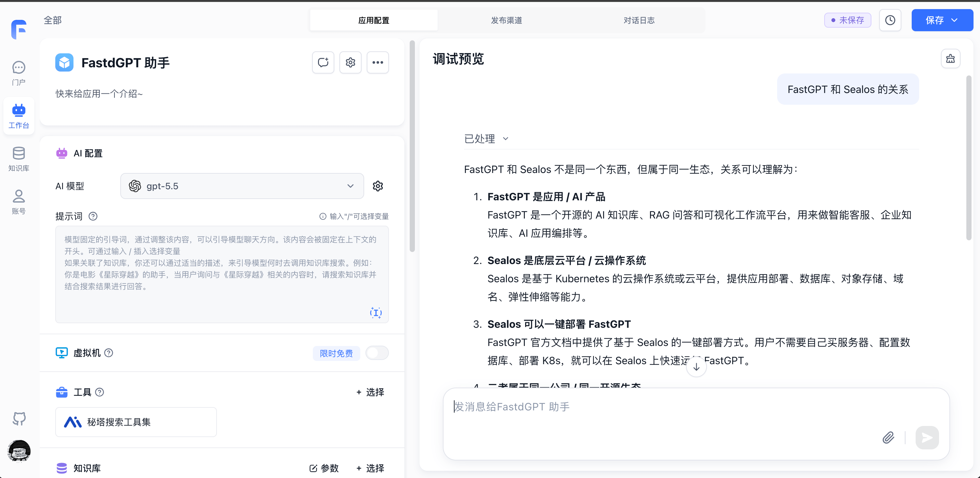The image size is (980, 478).
Task: Click the 工具 toolbox icon
Action: pyautogui.click(x=62, y=392)
